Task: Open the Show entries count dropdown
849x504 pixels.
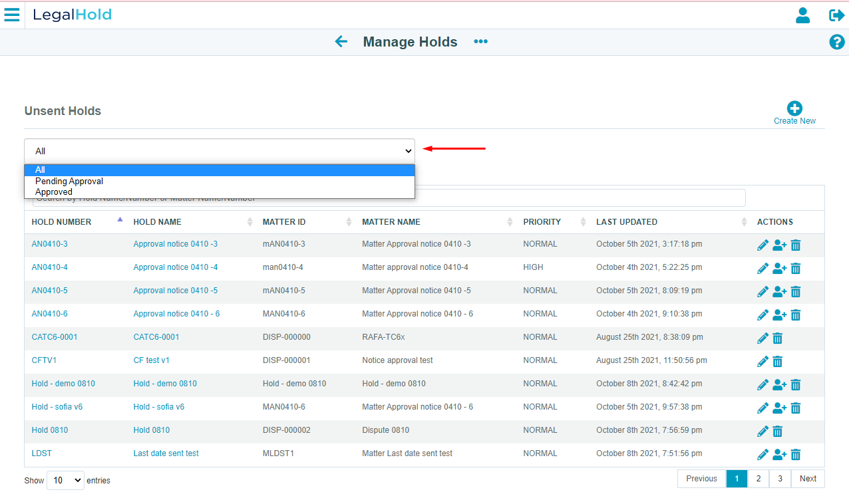Action: point(65,480)
